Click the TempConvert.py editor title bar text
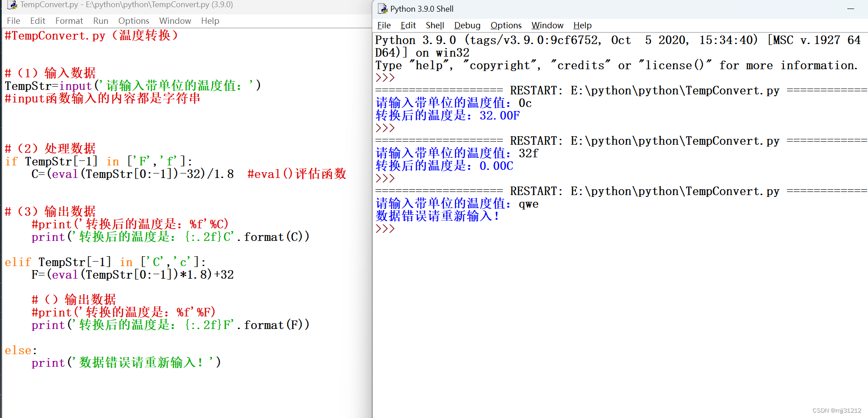Viewport: 868px width, 418px height. (x=126, y=5)
